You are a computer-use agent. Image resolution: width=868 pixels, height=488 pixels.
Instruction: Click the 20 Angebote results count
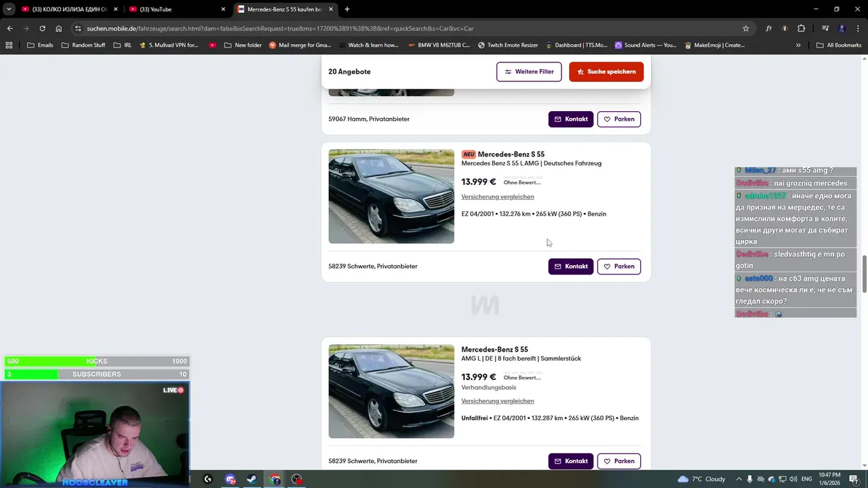[x=349, y=72]
